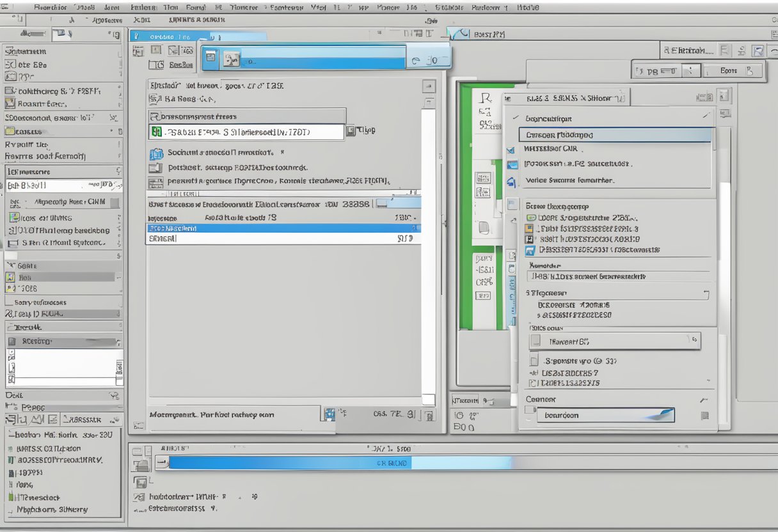Click the blue document icon beside the search field
Viewport: 778px width, 532px height.
point(210,57)
